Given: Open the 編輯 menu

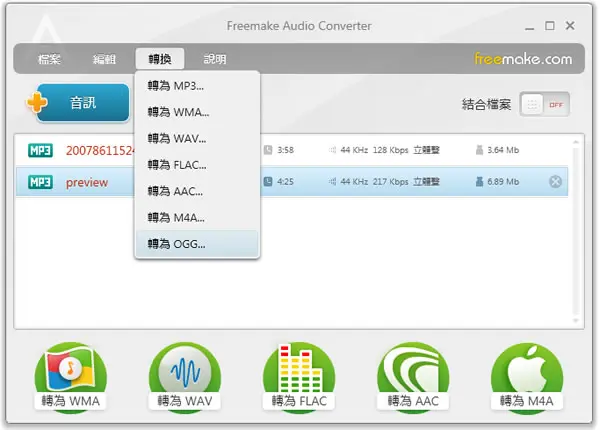Looking at the screenshot, I should [104, 59].
